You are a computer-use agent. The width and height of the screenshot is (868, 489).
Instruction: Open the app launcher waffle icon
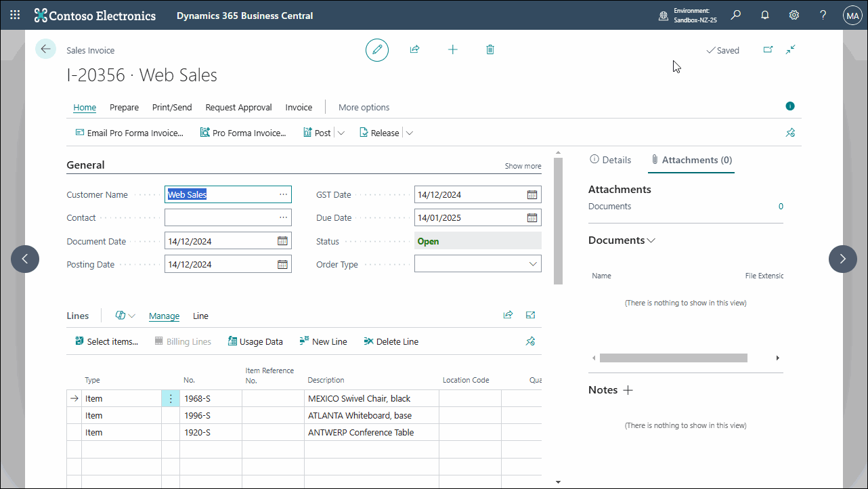(x=15, y=15)
